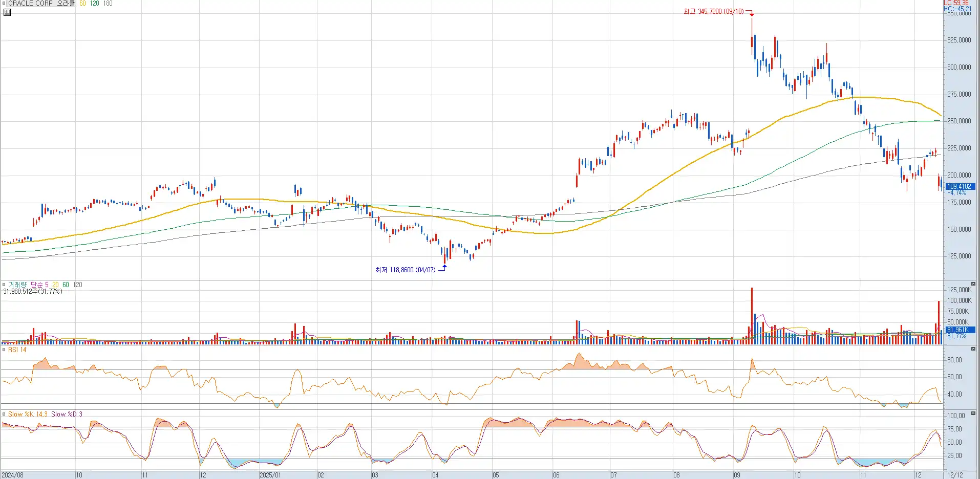980x479 pixels.
Task: Select the RSI 14 indicator label
Action: [x=17, y=350]
